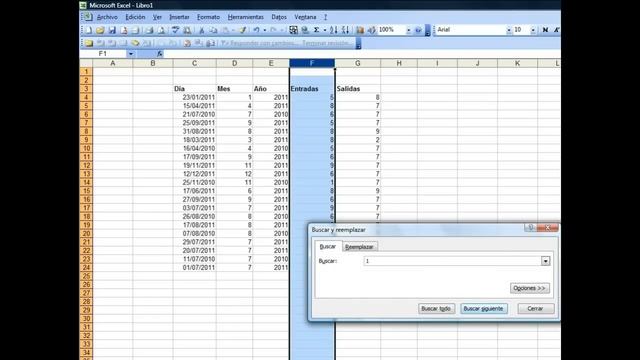Click the insert function fx button
The width and height of the screenshot is (640, 360).
[x=160, y=54]
